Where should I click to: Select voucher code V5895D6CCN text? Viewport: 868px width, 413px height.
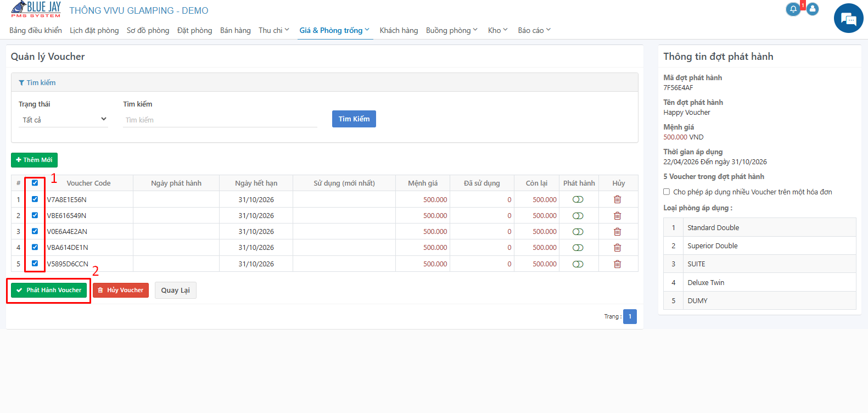pyautogui.click(x=68, y=264)
